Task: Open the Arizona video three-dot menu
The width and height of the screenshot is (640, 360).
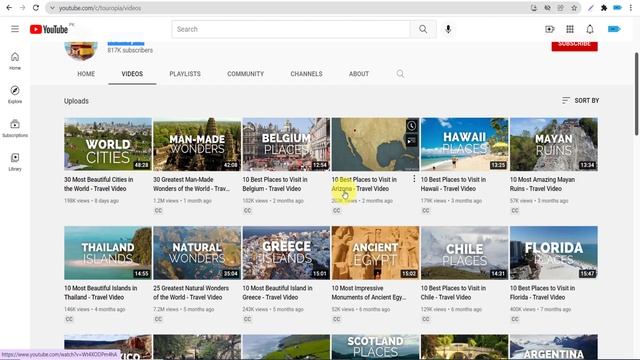Action: tap(414, 179)
